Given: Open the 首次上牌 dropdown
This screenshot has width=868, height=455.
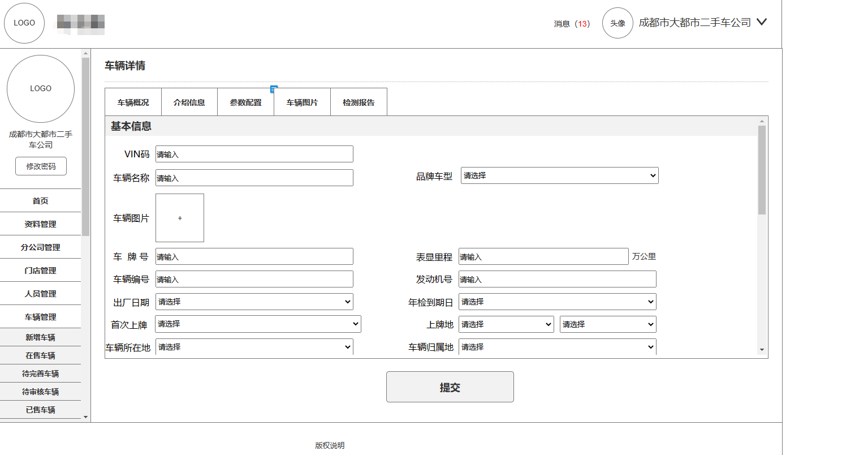Looking at the screenshot, I should [x=258, y=324].
